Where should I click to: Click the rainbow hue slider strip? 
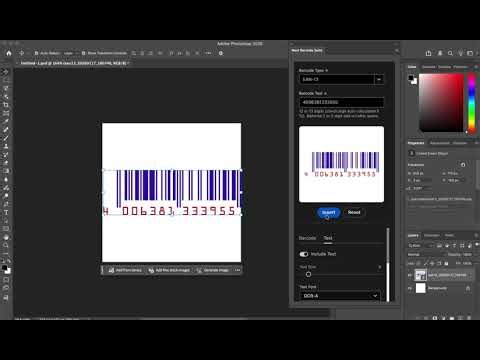pos(471,103)
